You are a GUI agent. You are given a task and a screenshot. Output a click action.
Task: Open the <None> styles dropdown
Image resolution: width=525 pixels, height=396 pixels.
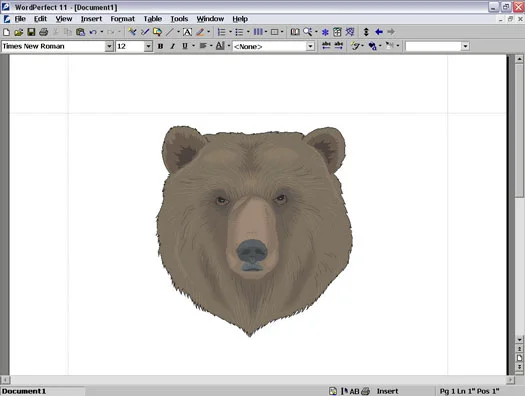(310, 46)
